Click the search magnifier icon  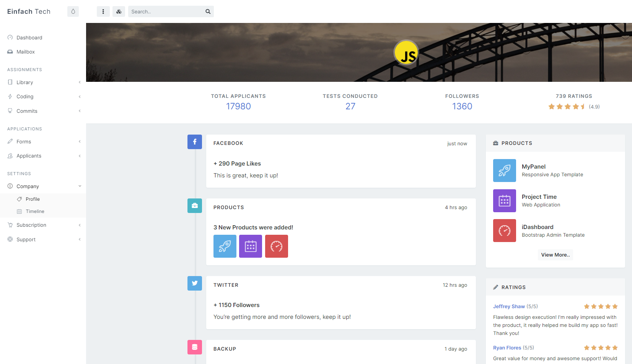pos(208,11)
